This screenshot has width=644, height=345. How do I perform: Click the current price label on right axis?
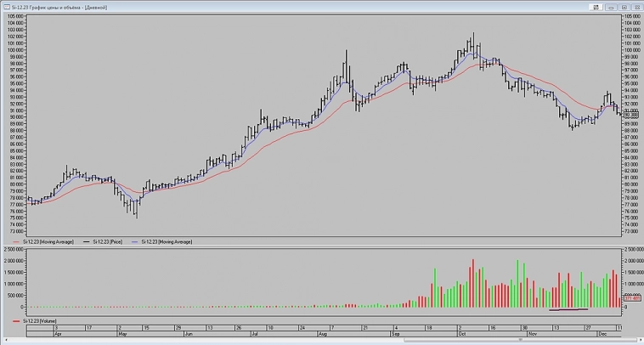631,116
